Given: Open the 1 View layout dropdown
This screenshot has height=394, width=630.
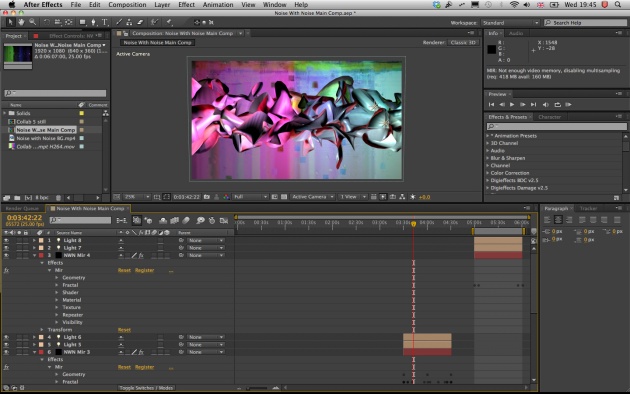Looking at the screenshot, I should [x=353, y=197].
